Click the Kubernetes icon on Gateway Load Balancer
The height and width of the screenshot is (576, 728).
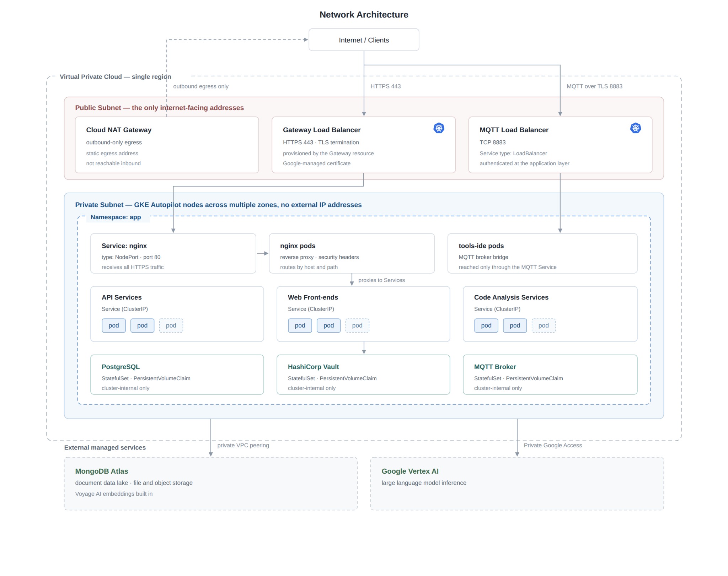coord(439,128)
